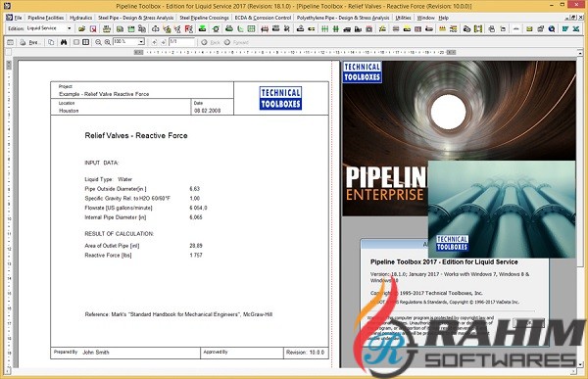Click the vertical scrollbar down arrow
Image resolution: width=588 pixels, height=379 pixels.
point(580,364)
